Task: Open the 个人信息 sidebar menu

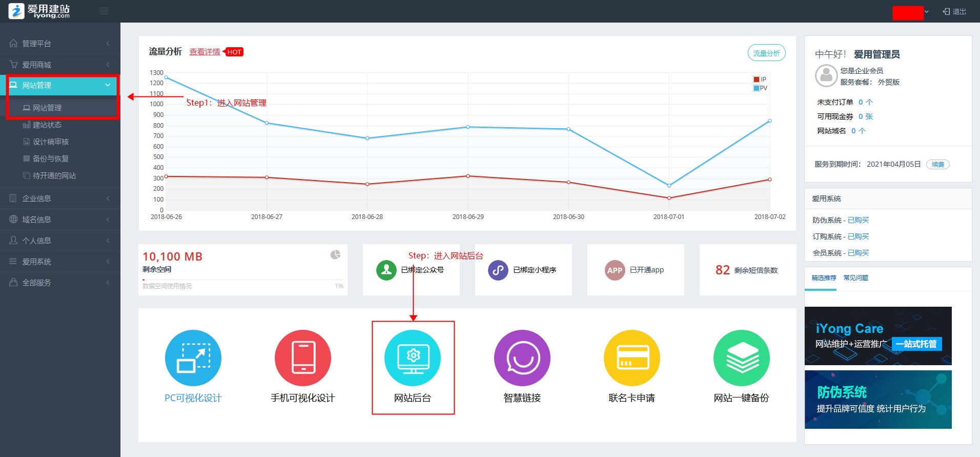Action: click(x=60, y=241)
